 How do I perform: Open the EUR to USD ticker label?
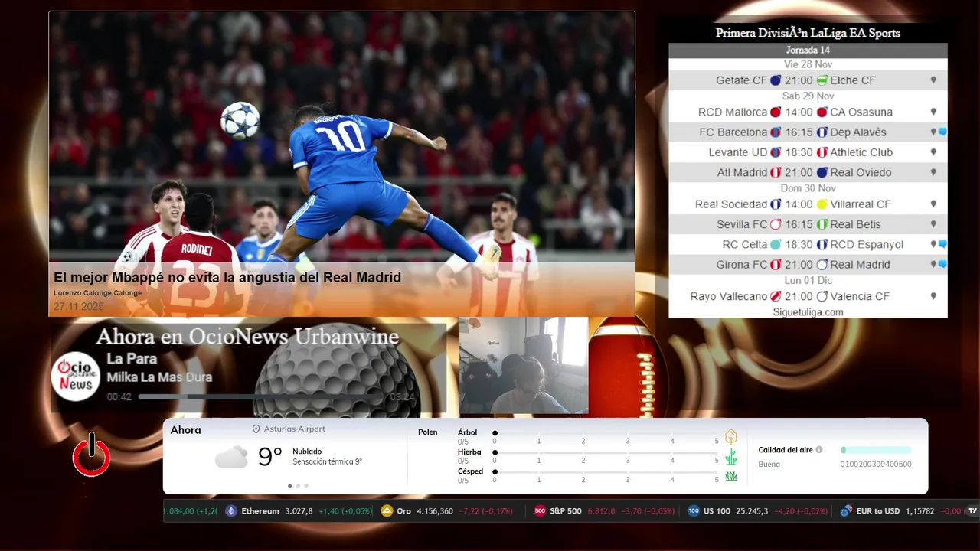[877, 511]
